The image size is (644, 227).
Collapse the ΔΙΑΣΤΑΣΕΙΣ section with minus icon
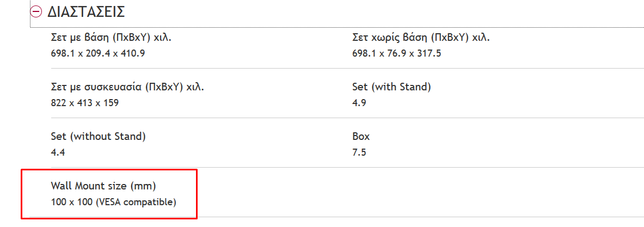[x=36, y=11]
